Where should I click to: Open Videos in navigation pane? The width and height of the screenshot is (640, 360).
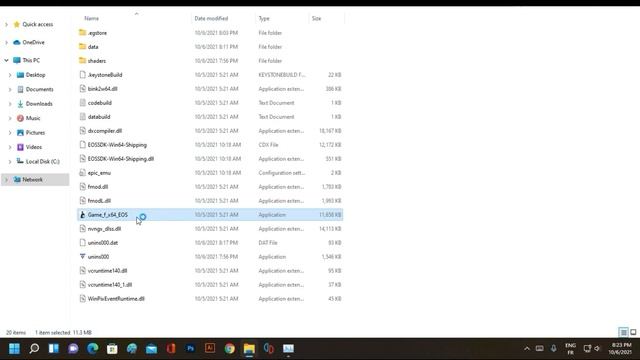(33, 147)
